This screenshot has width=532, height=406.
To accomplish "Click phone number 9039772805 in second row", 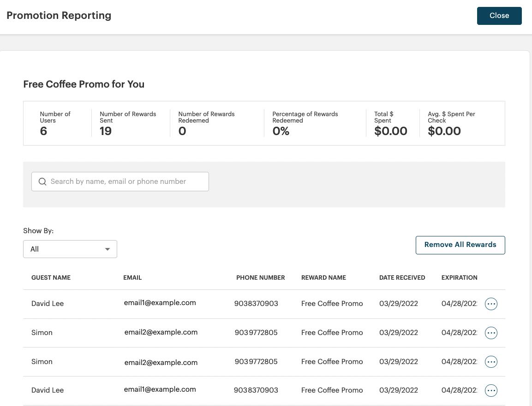I will [256, 332].
